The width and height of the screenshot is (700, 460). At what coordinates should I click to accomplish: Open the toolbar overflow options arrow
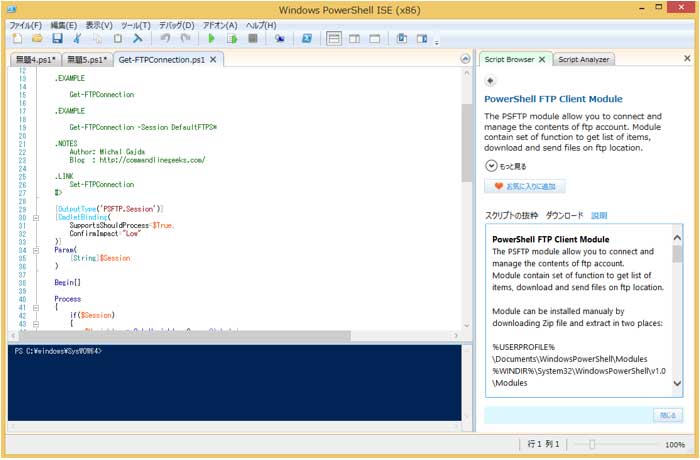pos(437,42)
